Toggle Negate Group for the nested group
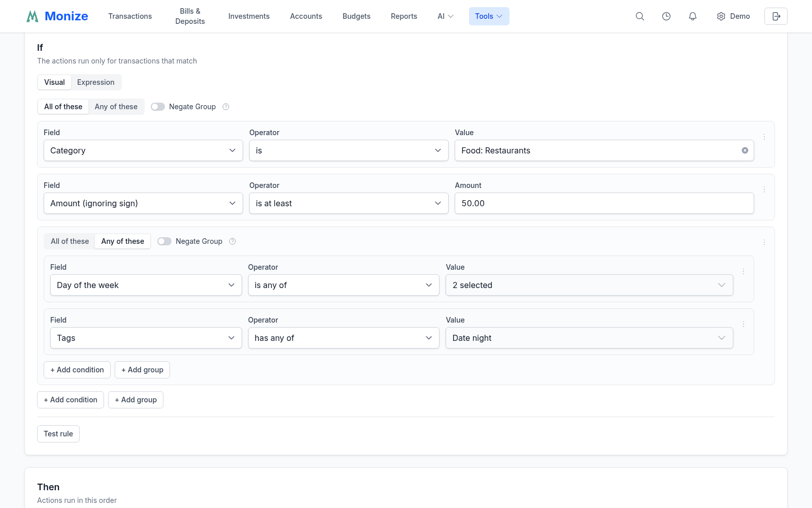This screenshot has width=812, height=508. [x=164, y=241]
